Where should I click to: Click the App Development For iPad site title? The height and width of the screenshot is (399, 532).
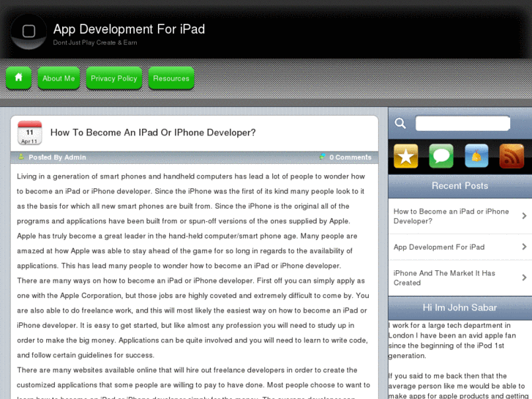tap(129, 29)
